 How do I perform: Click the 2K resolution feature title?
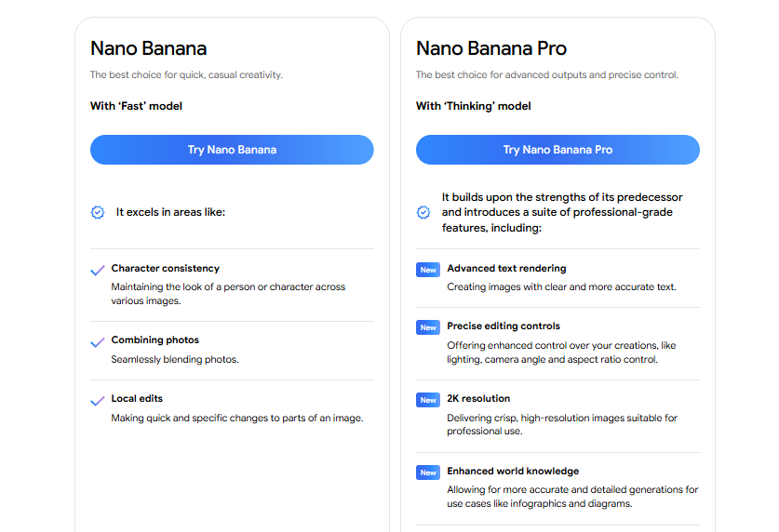478,398
